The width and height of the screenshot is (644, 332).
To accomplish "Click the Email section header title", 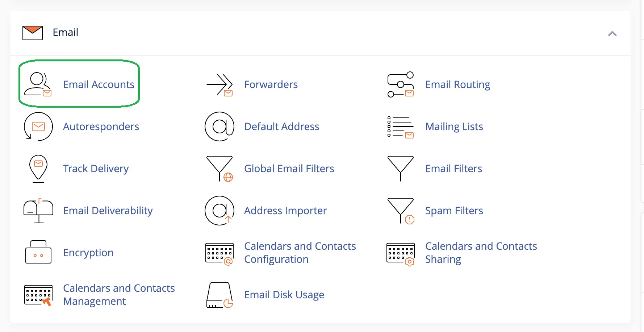I will click(66, 32).
